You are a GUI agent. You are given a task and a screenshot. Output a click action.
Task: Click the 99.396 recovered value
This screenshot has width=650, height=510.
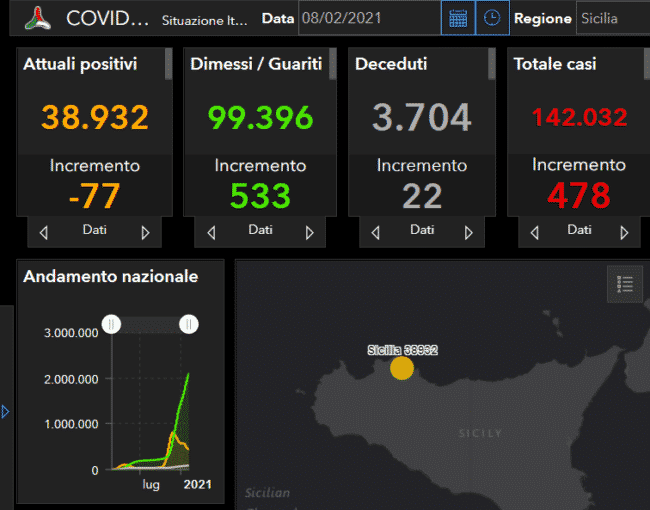260,117
